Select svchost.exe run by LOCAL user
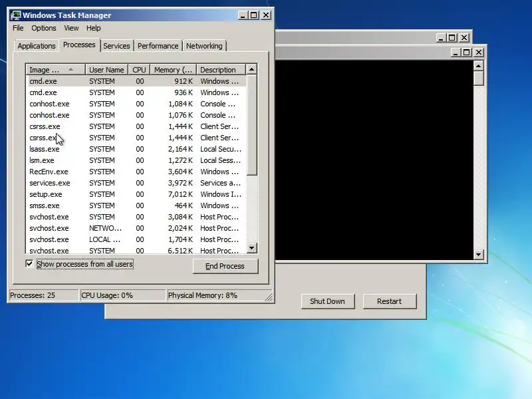 click(136, 239)
